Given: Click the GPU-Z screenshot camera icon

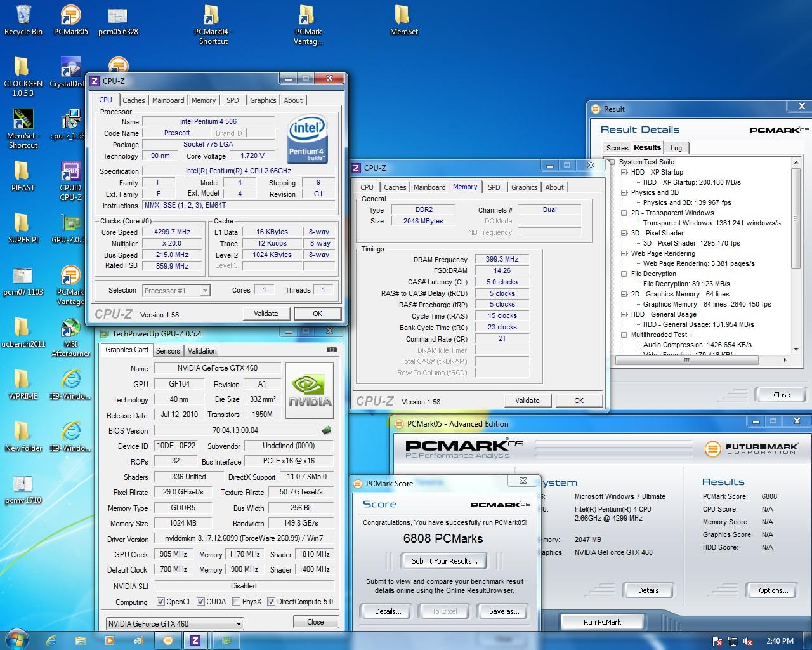Looking at the screenshot, I should 331,350.
